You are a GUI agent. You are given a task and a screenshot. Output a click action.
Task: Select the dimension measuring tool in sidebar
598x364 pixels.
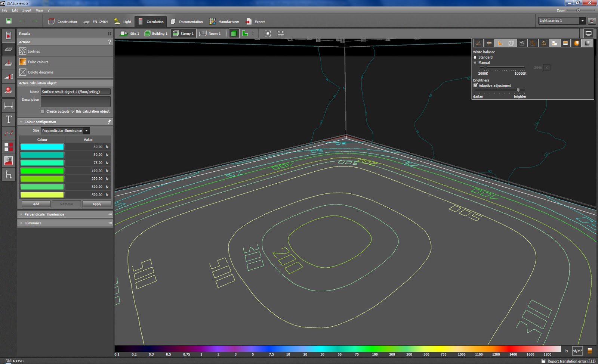click(x=9, y=106)
